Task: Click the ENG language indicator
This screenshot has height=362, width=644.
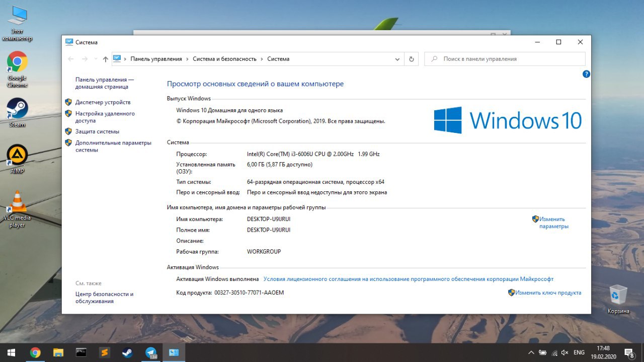Action: coord(579,352)
